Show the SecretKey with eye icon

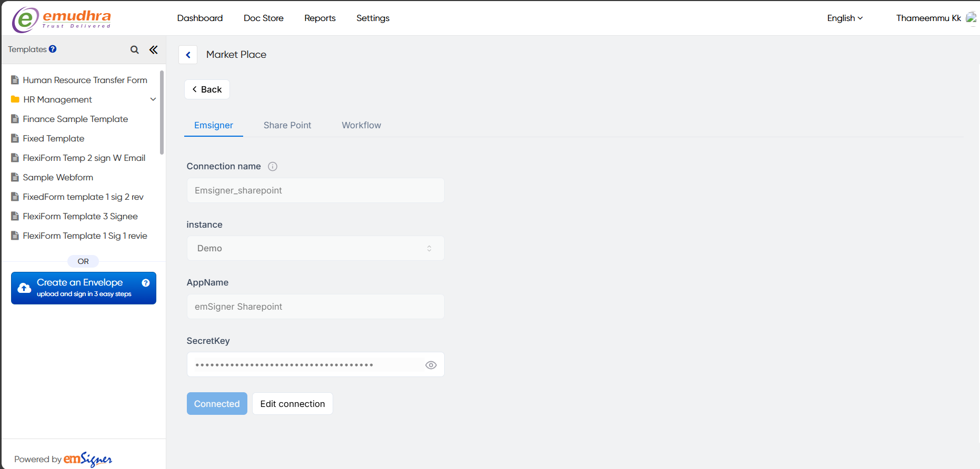point(431,365)
